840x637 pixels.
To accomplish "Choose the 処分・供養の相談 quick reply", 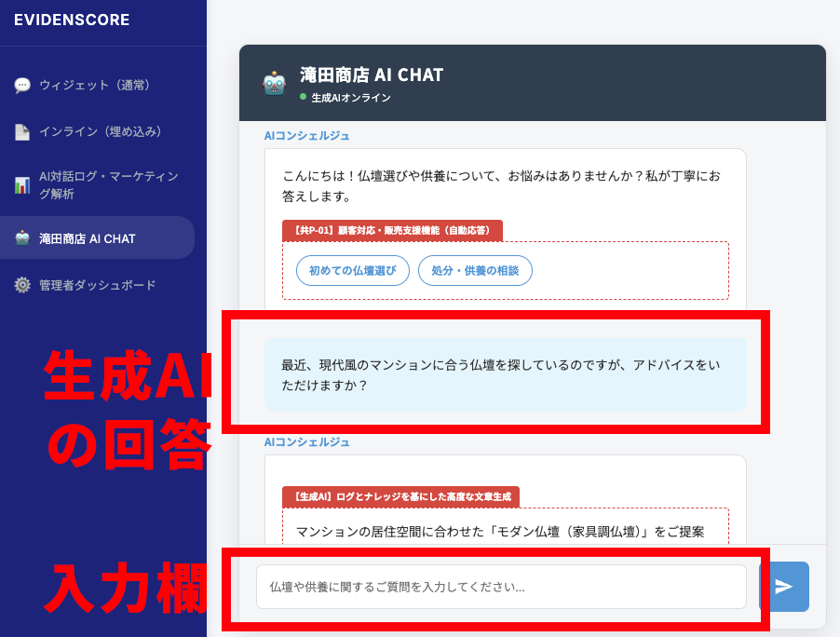I will pyautogui.click(x=475, y=271).
